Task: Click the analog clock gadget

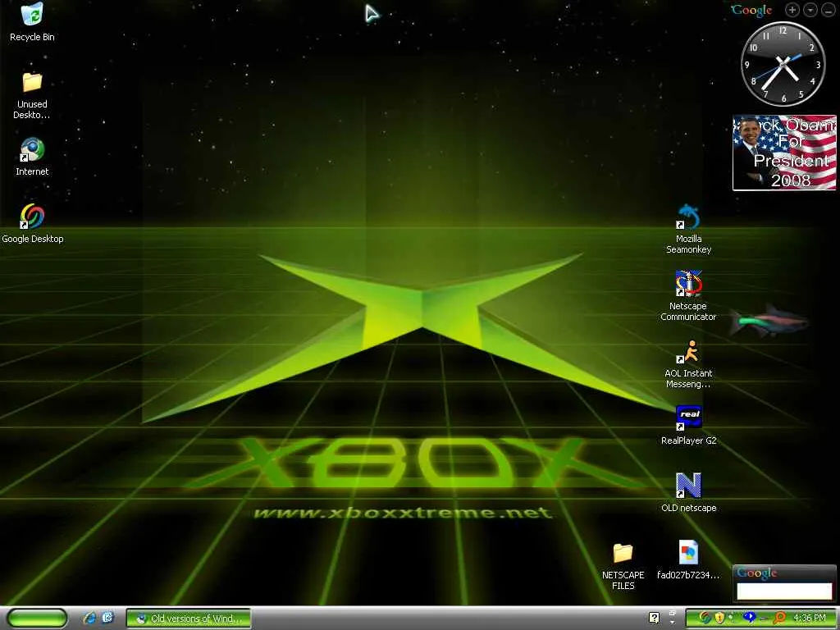Action: (x=783, y=64)
